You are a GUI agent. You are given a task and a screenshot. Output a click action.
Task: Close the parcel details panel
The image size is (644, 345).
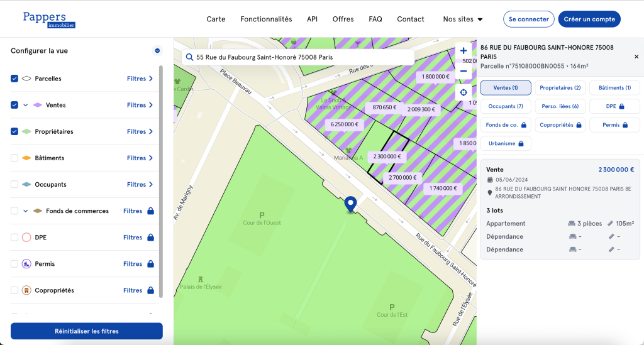pos(636,57)
